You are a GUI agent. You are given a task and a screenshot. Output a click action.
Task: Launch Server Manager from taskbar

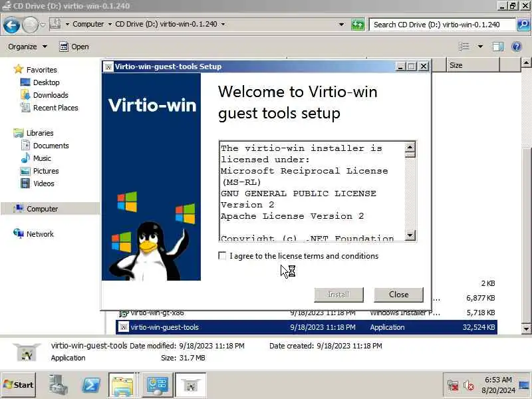[58, 385]
